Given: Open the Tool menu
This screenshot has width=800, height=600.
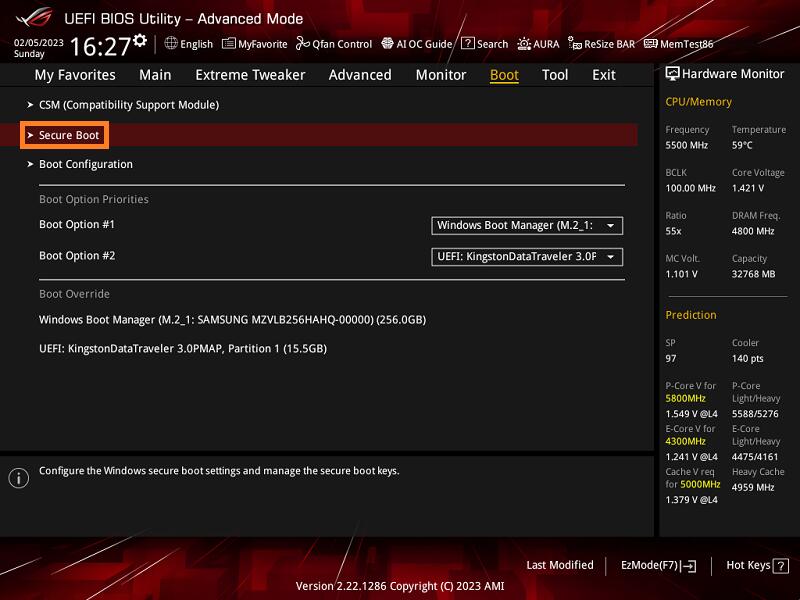Looking at the screenshot, I should (555, 75).
